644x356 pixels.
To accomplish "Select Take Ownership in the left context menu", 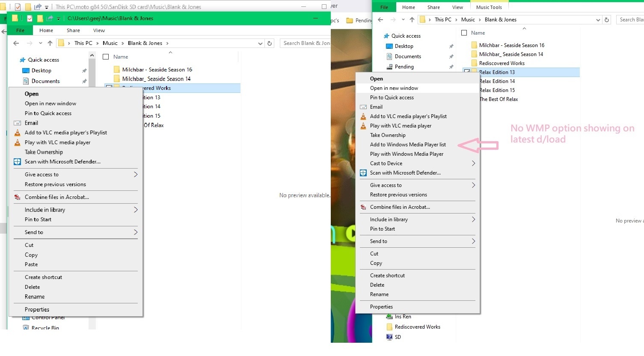I will (44, 152).
